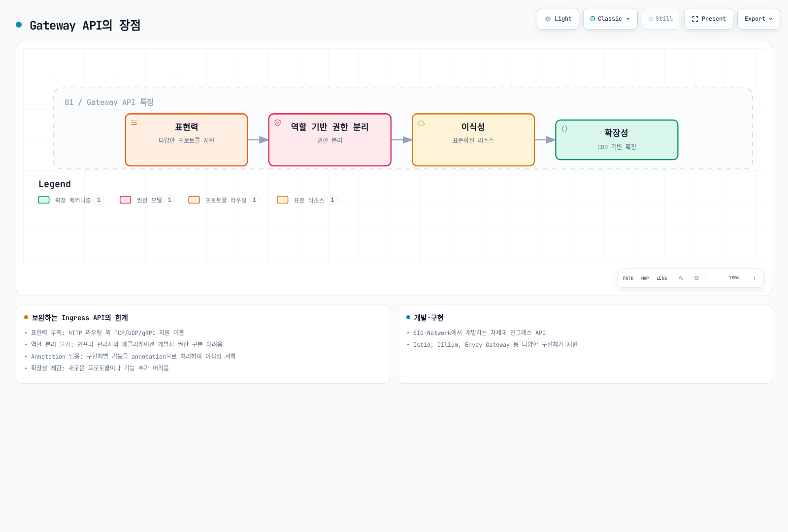Select the 이식성 node card

pos(473,140)
